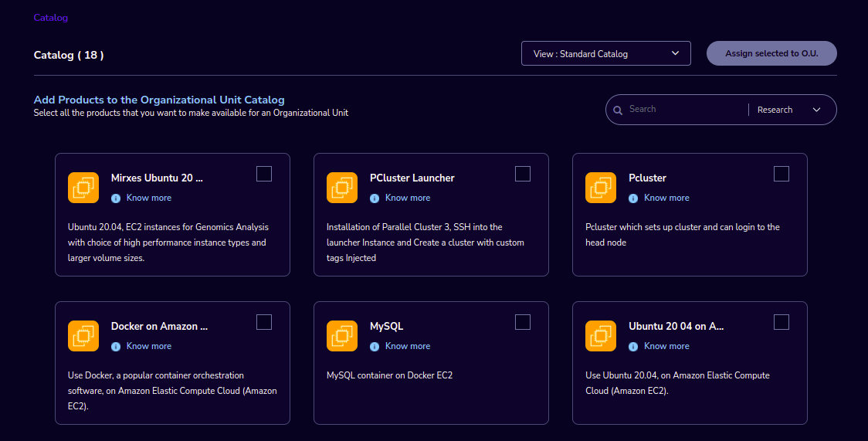The height and width of the screenshot is (441, 868).
Task: Select the Mirxes Ubuntu 20 checkbox
Action: coord(264,174)
